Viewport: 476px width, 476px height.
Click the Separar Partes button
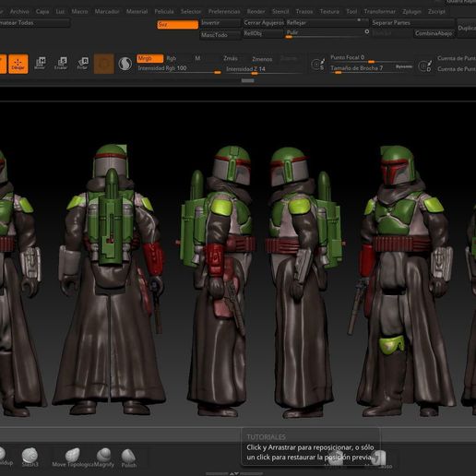[412, 23]
